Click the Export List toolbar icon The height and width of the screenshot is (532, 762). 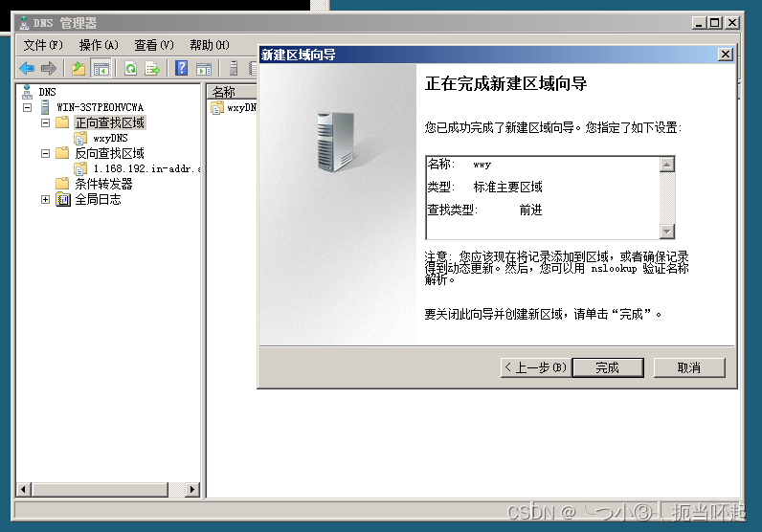pyautogui.click(x=152, y=69)
